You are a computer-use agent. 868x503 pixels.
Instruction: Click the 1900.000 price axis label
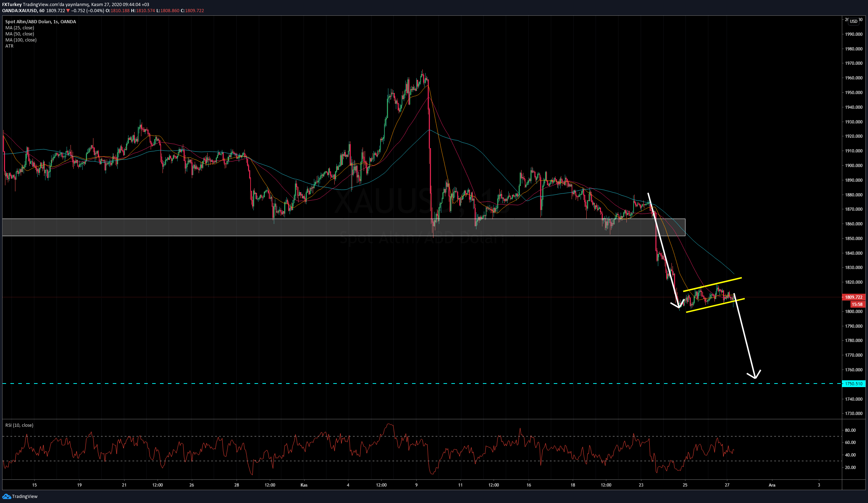pyautogui.click(x=854, y=166)
